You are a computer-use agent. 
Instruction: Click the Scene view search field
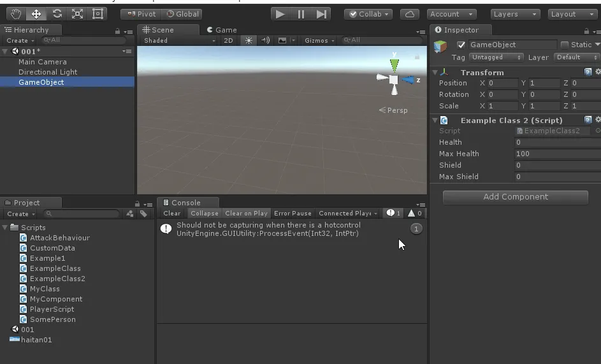pyautogui.click(x=382, y=40)
